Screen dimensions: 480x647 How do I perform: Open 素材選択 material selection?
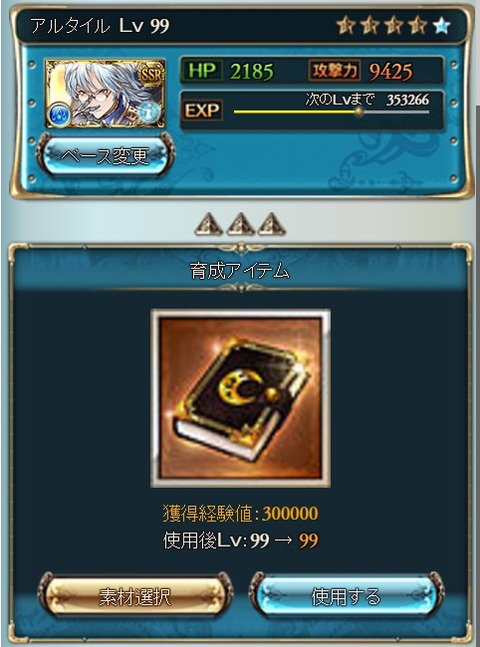(x=135, y=597)
